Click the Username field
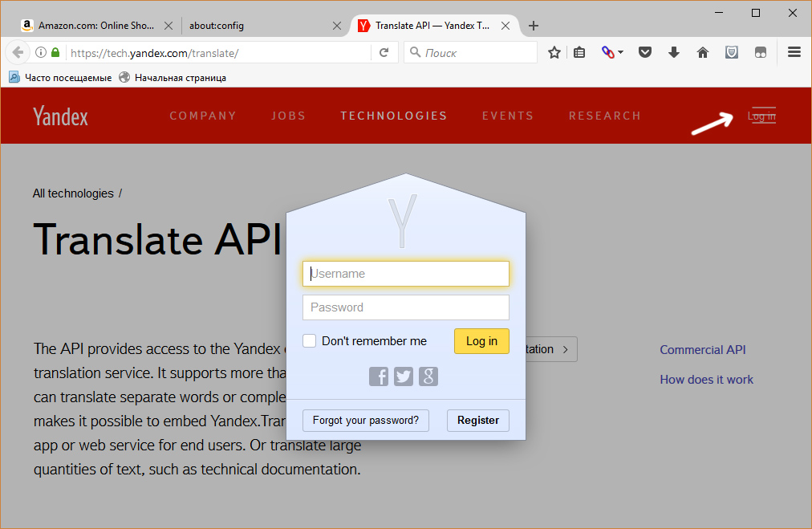The width and height of the screenshot is (812, 529). (x=406, y=274)
